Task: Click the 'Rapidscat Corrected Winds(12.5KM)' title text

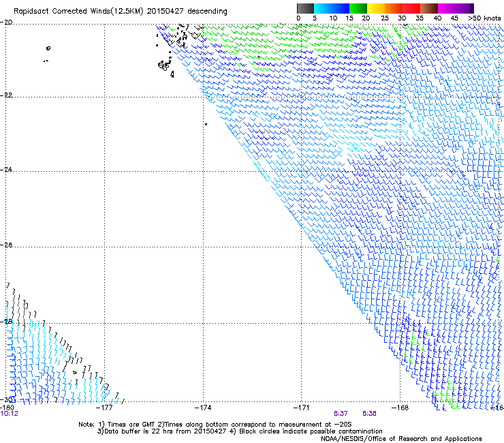Action: point(78,12)
